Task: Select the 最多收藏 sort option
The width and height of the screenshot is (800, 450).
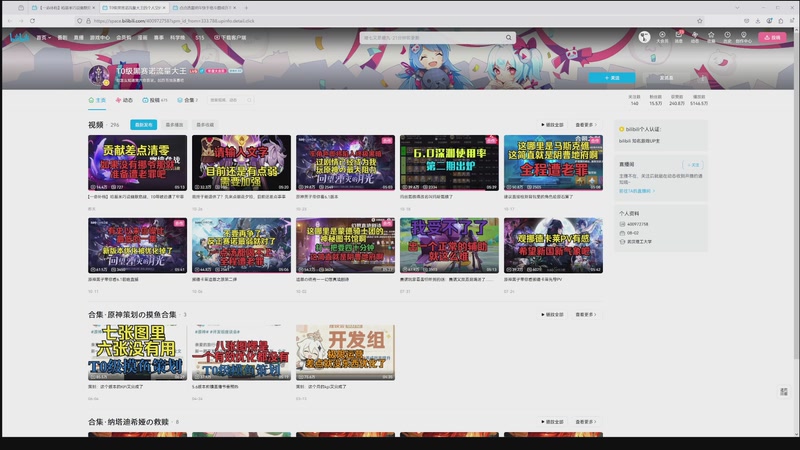Action: pyautogui.click(x=205, y=124)
